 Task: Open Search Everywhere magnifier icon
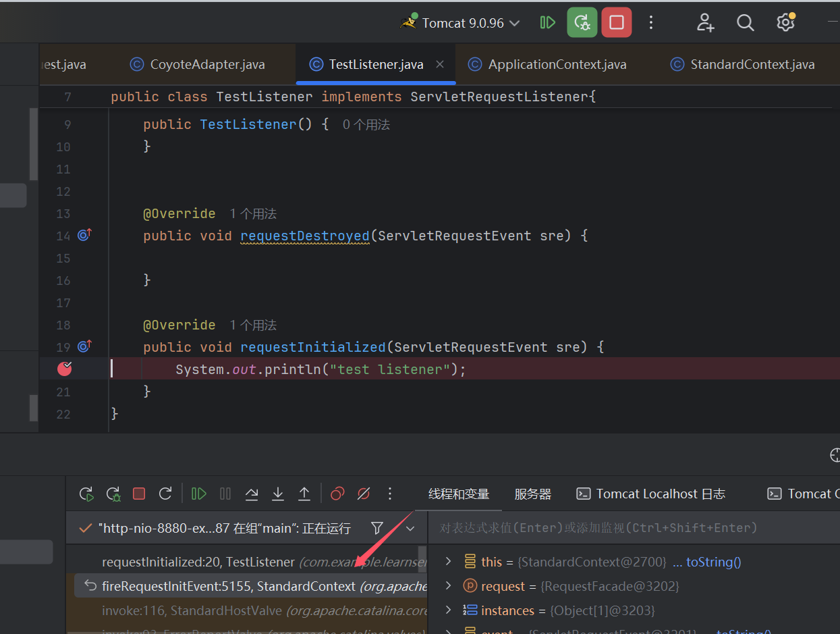tap(746, 23)
